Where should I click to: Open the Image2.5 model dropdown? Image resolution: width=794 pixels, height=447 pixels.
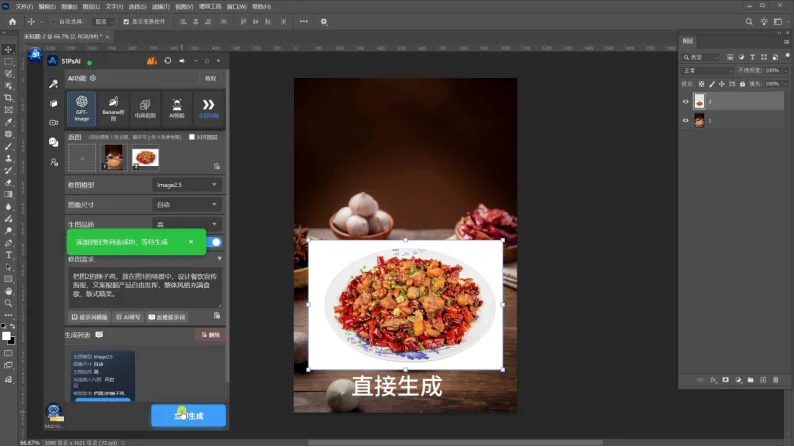point(187,185)
